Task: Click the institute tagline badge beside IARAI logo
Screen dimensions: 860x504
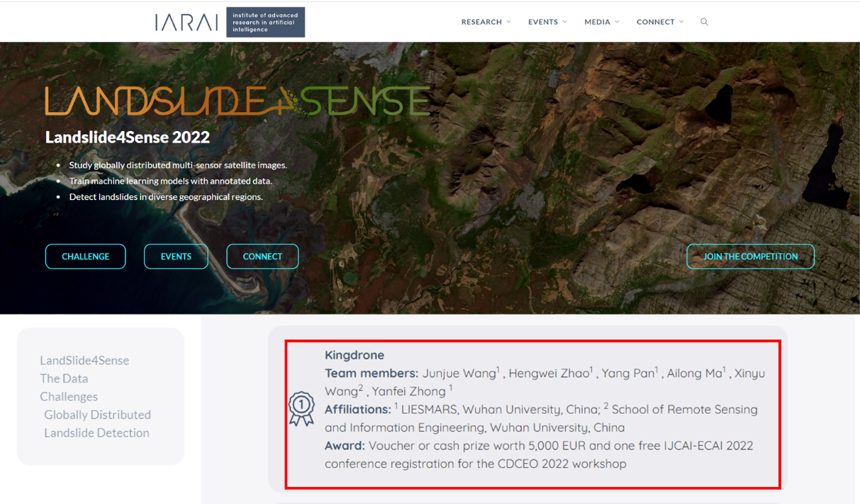Action: click(266, 22)
